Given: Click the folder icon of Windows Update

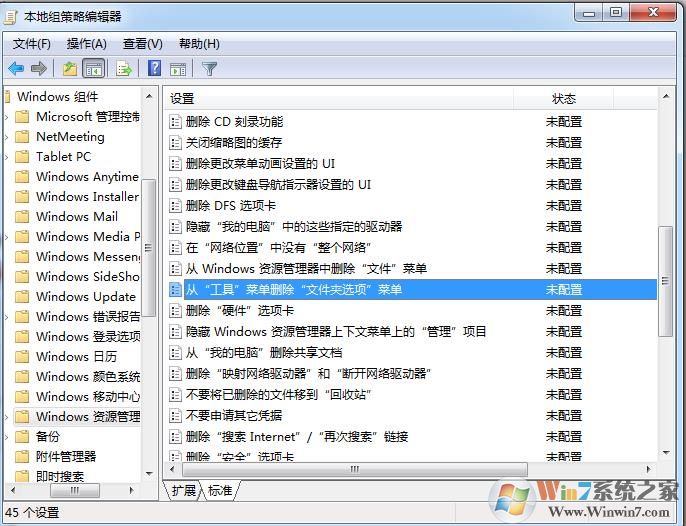Looking at the screenshot, I should pyautogui.click(x=22, y=297).
